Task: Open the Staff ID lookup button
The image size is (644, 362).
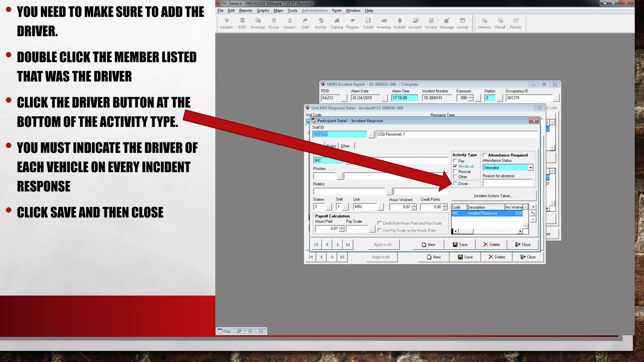Action: click(x=371, y=135)
